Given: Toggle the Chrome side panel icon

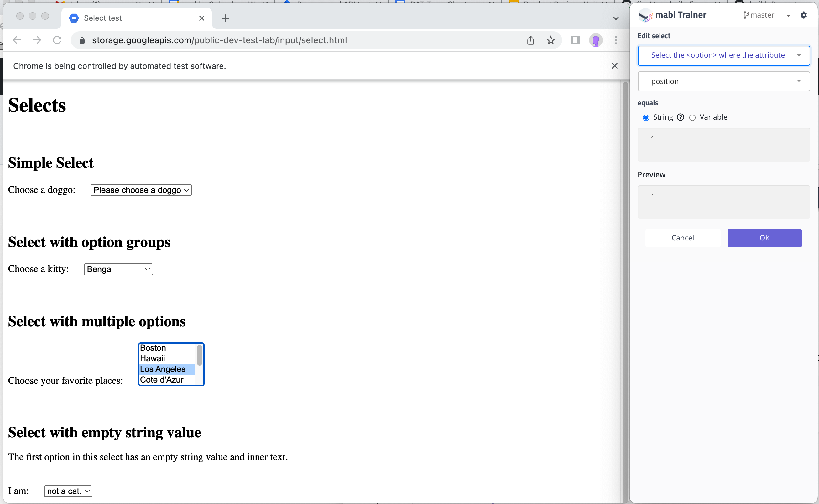Looking at the screenshot, I should 576,40.
